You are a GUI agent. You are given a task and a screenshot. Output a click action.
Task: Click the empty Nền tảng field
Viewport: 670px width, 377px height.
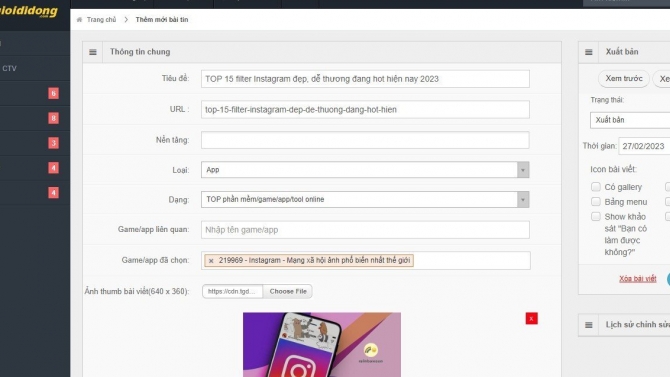[365, 140]
